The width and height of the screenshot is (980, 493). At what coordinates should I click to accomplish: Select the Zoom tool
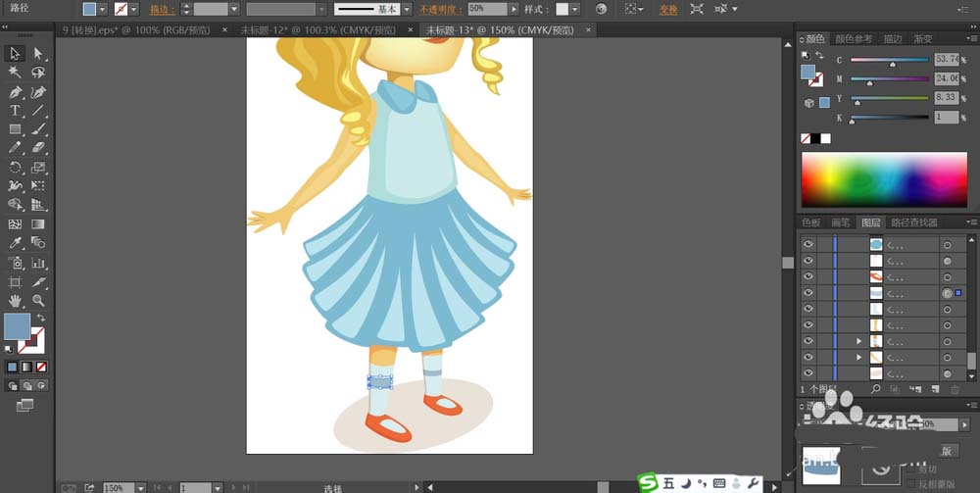[x=39, y=301]
